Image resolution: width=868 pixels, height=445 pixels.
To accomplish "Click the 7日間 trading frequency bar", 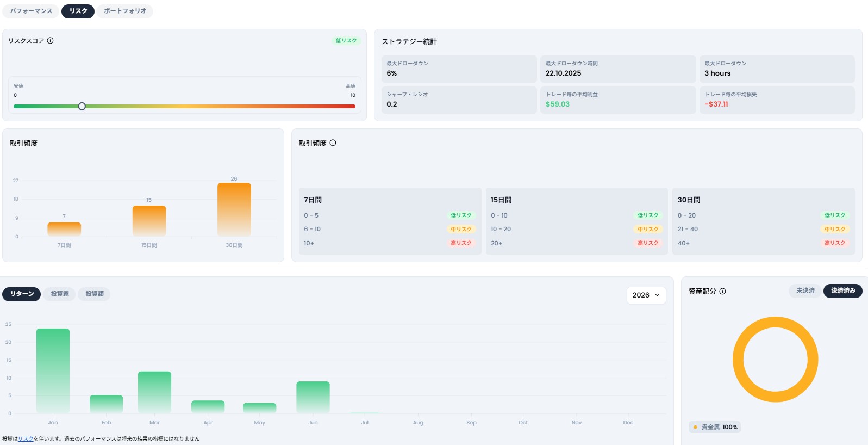I will [x=64, y=229].
